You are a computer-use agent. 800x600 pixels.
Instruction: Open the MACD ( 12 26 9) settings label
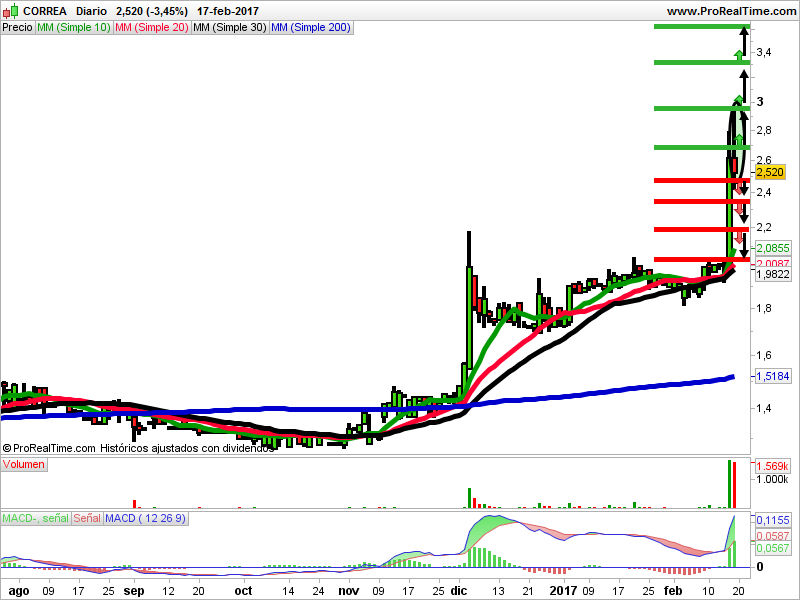(146, 518)
